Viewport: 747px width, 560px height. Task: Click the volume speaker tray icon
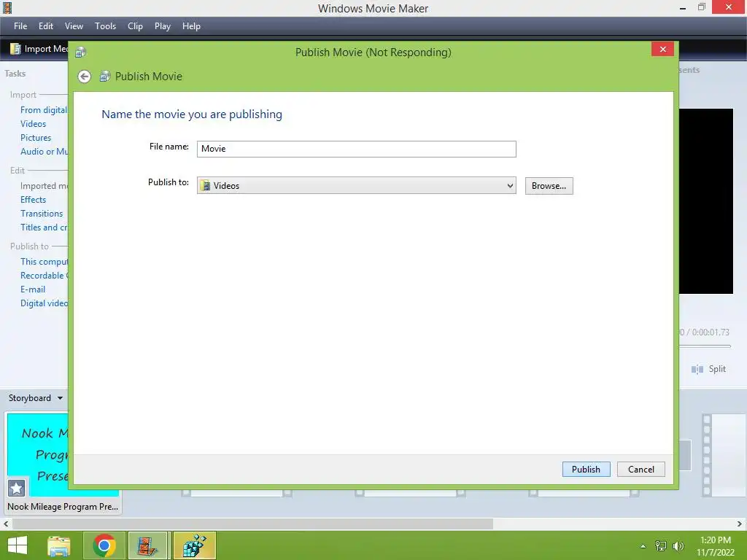678,545
